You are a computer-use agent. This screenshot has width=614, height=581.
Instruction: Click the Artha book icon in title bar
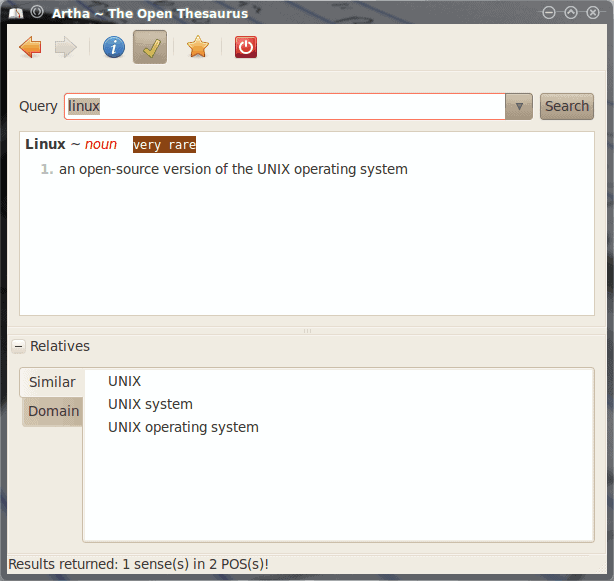coord(15,13)
